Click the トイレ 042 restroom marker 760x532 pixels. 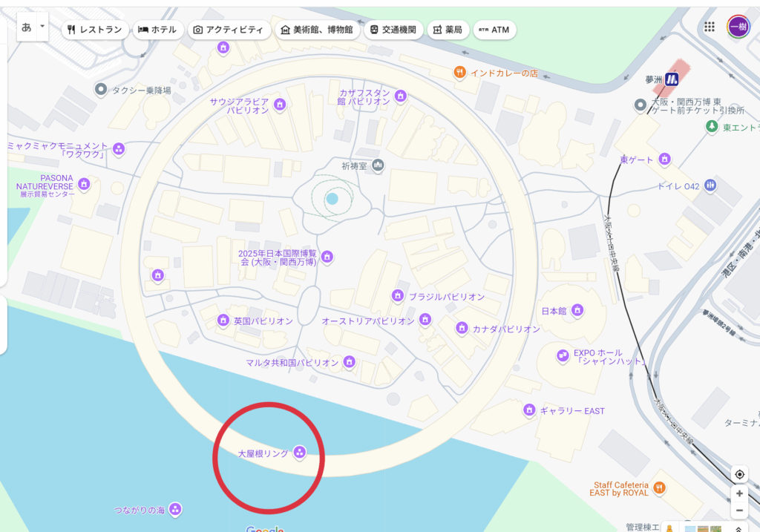(710, 185)
